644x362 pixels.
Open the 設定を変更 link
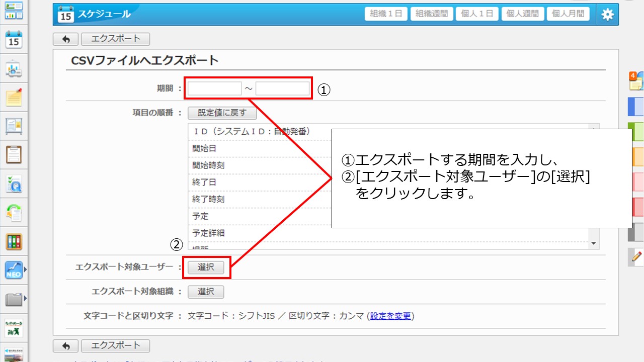click(x=391, y=316)
